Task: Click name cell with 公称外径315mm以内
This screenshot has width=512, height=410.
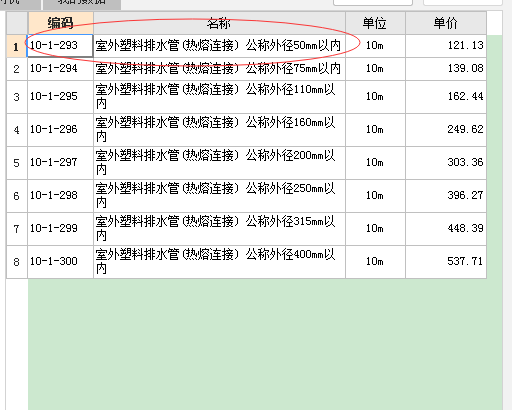Action: coord(219,229)
